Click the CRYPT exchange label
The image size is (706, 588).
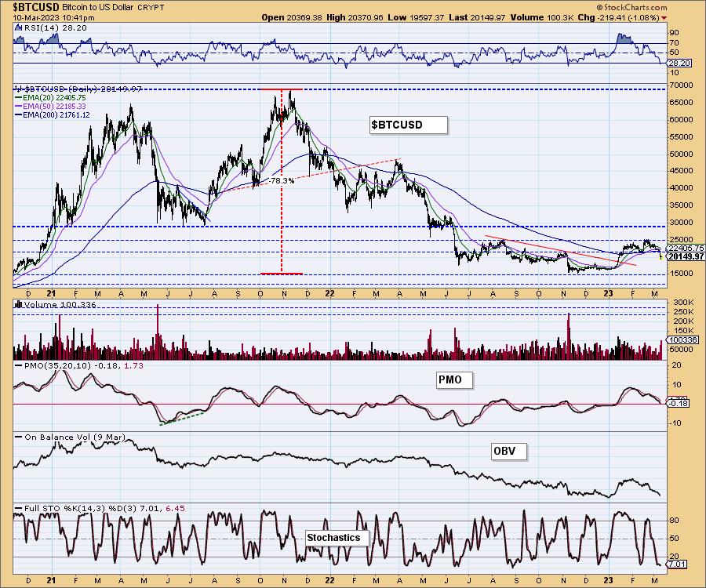[151, 8]
